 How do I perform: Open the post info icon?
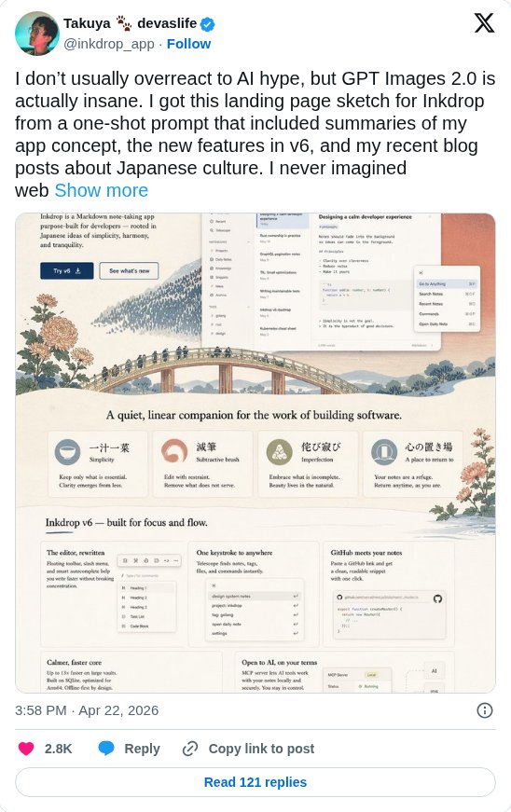[484, 710]
